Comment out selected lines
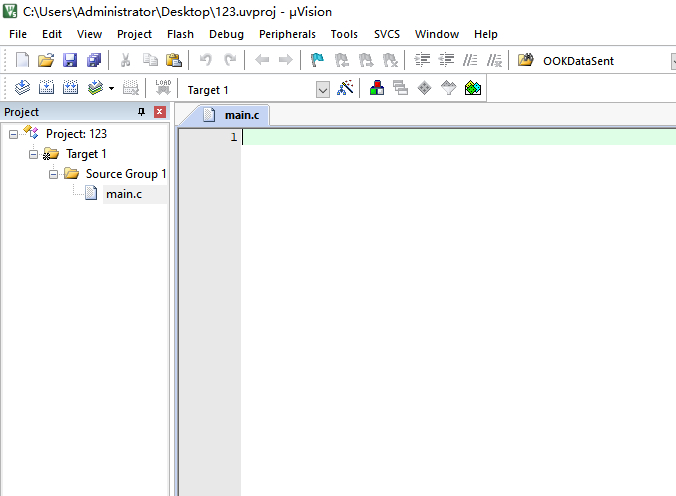 pyautogui.click(x=470, y=60)
